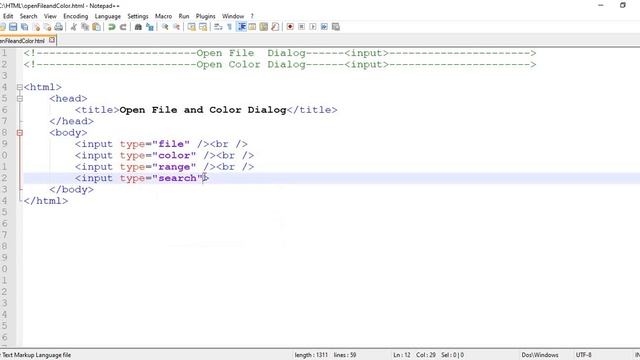This screenshot has height=360, width=640.
Task: Open the Document Map icon
Action: click(x=264, y=27)
